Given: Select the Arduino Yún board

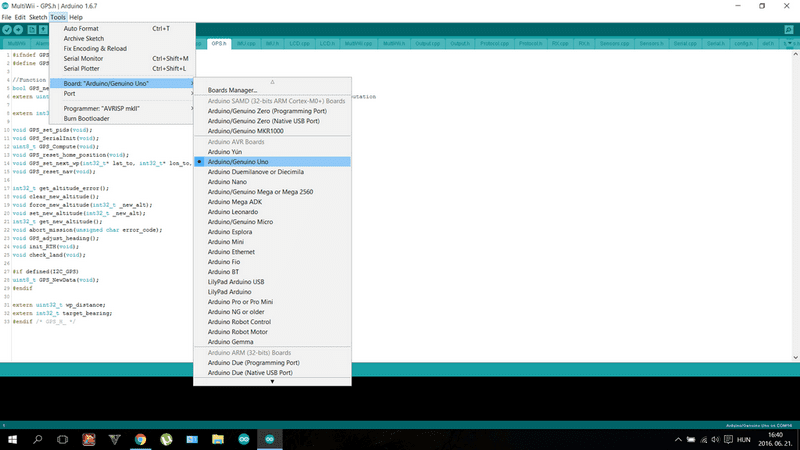Looking at the screenshot, I should pos(272,152).
